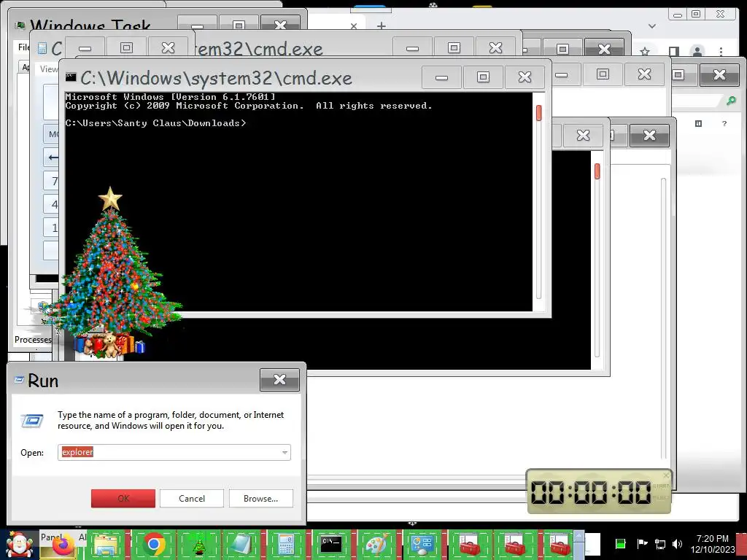Image resolution: width=747 pixels, height=560 pixels.
Task: Click the 7 key in Calculator
Action: pos(52,181)
